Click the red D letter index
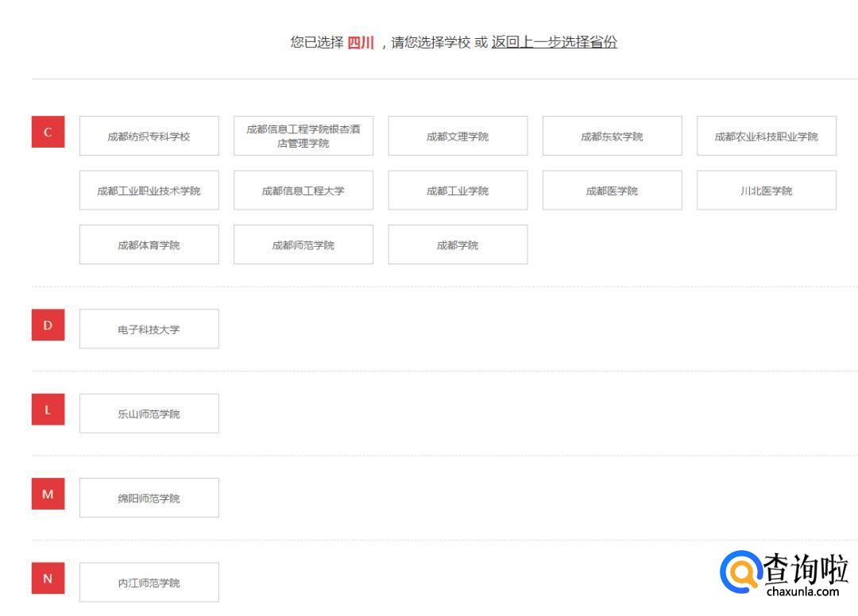 [x=48, y=325]
